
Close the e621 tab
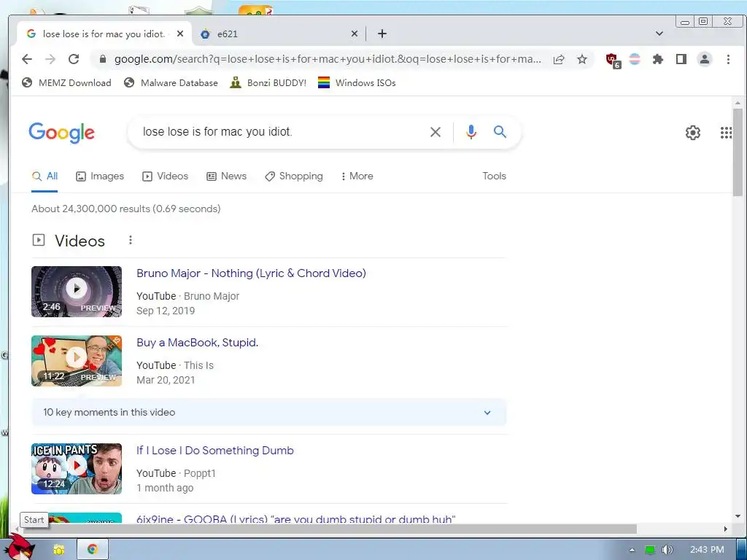click(x=355, y=34)
